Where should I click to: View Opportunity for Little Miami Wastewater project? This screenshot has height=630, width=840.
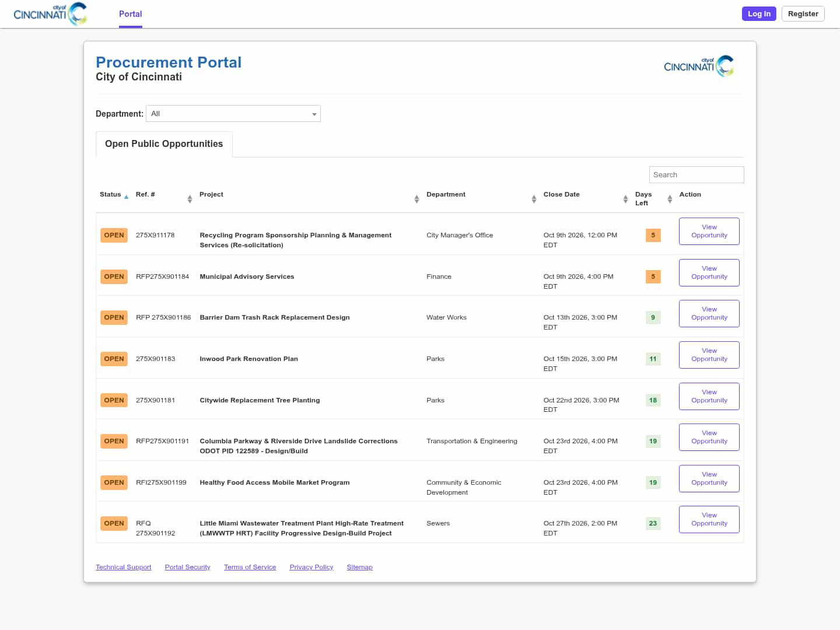click(x=709, y=520)
